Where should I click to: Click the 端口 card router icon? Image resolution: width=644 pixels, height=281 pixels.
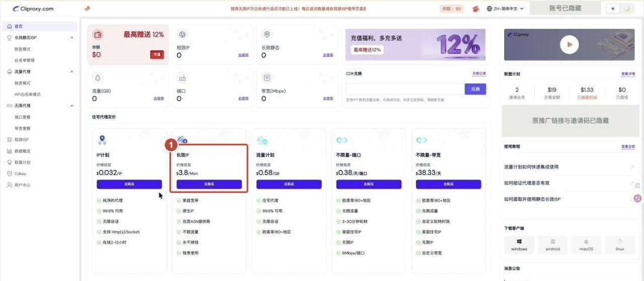183,78
